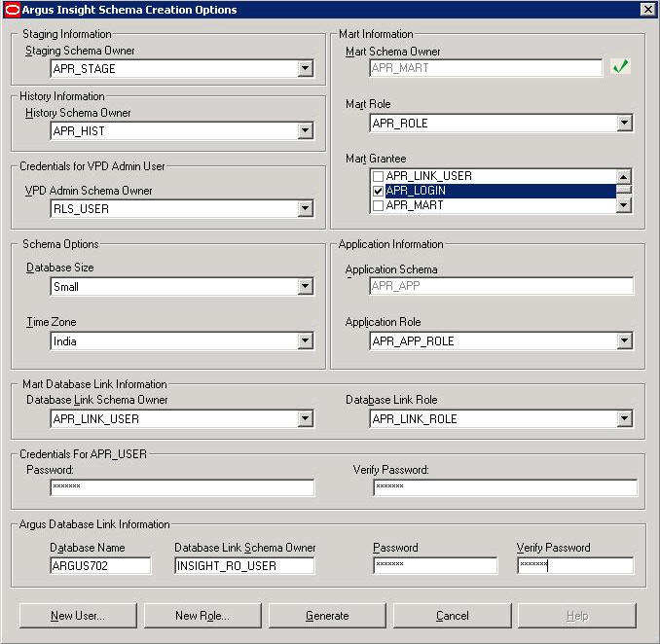Image resolution: width=660 pixels, height=644 pixels.
Task: Click the Mart Grantee scrollbar thumb
Action: [624, 190]
